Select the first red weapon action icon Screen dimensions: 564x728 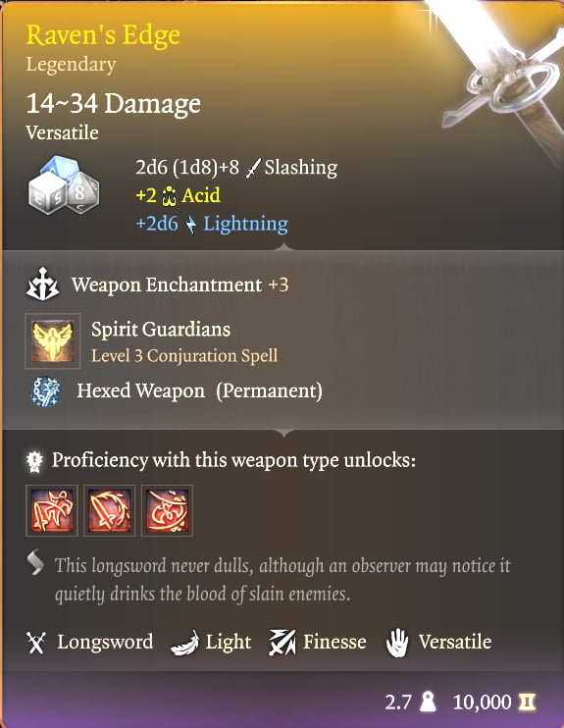(52, 511)
